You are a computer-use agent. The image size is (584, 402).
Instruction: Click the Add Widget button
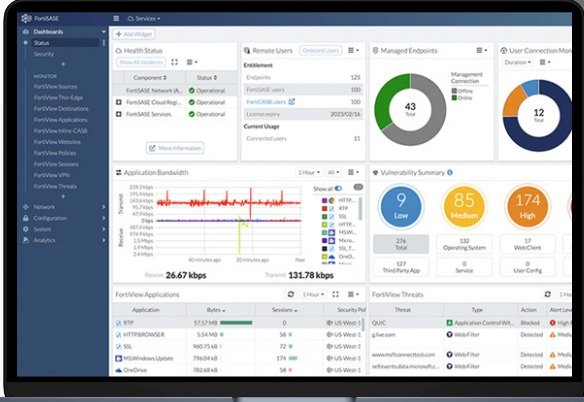click(134, 34)
